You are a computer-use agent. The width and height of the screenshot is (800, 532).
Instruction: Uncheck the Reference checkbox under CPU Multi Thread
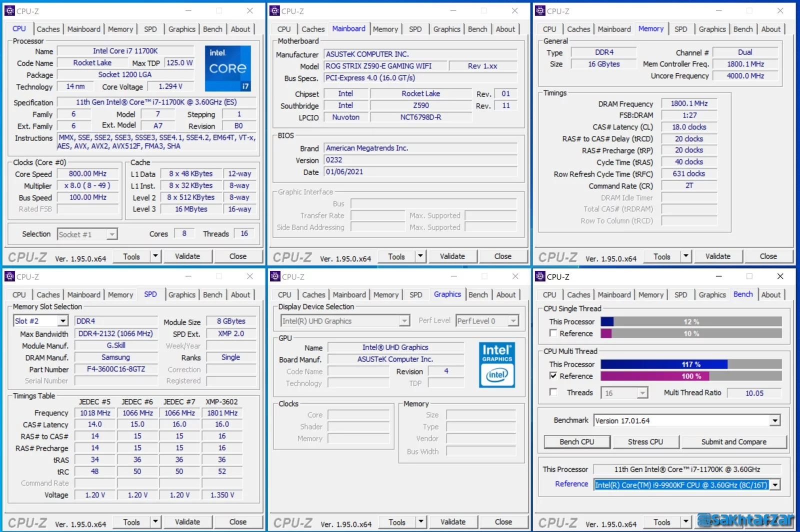[553, 375]
